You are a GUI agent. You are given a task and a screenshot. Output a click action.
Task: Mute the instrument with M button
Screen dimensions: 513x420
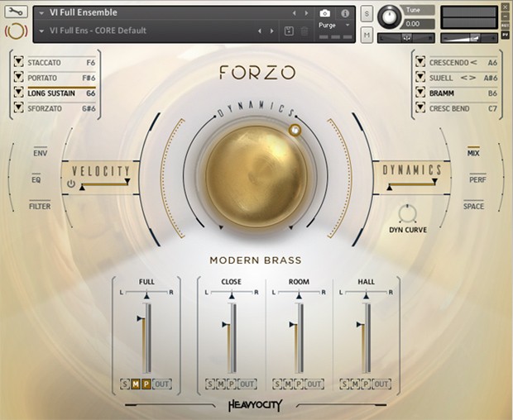367,35
